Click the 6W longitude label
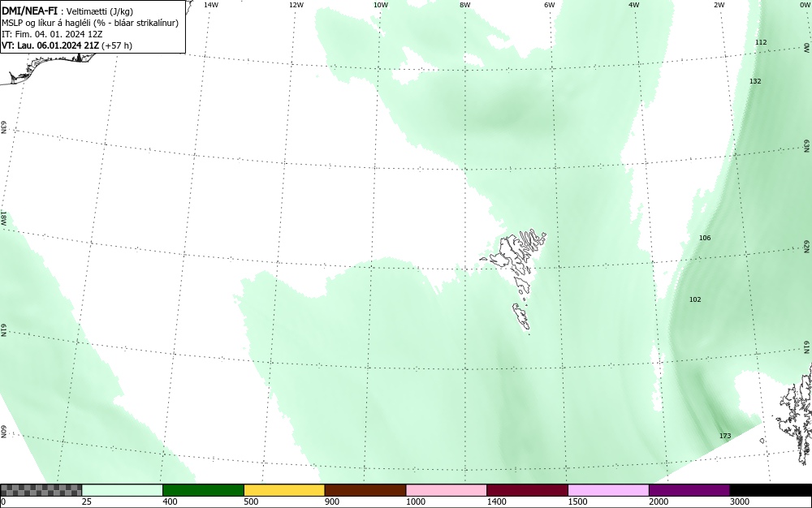This screenshot has height=508, width=812. coord(550,5)
